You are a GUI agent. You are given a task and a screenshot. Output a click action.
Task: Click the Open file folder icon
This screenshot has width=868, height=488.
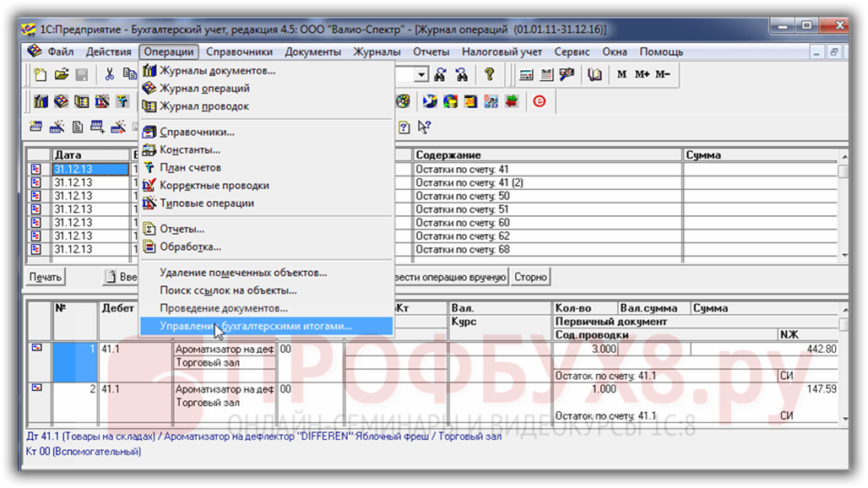click(61, 74)
